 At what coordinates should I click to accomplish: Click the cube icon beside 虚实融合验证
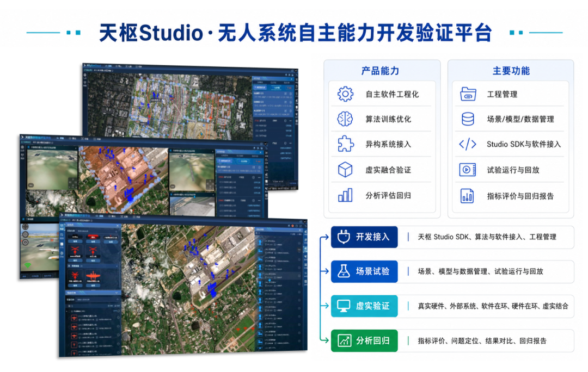[x=345, y=170]
